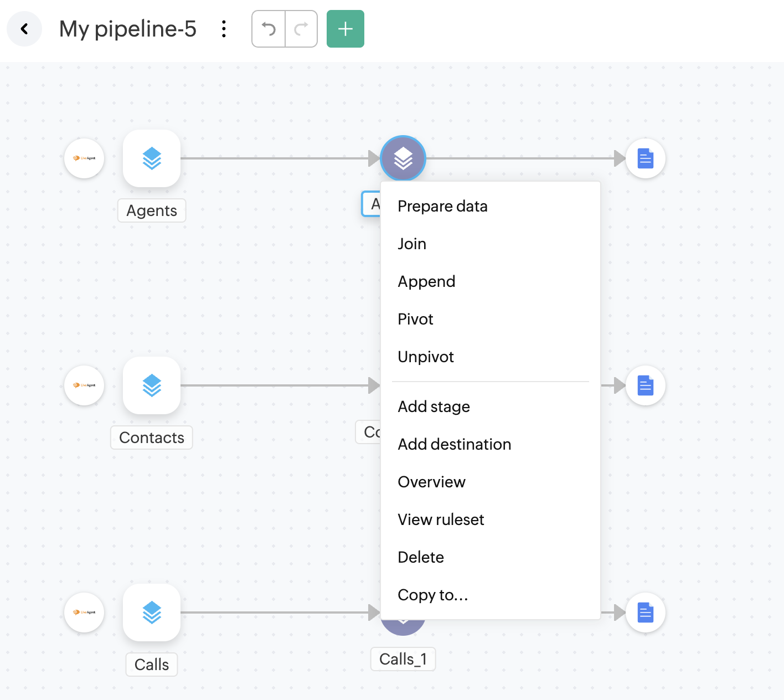Click Add destination in the menu
This screenshot has height=700, width=784.
coord(454,444)
